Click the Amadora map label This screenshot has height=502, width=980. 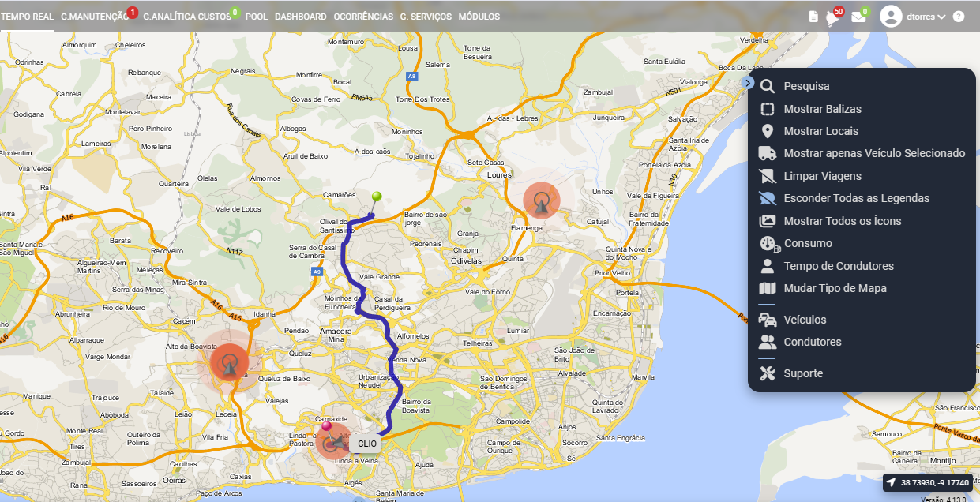tap(335, 332)
